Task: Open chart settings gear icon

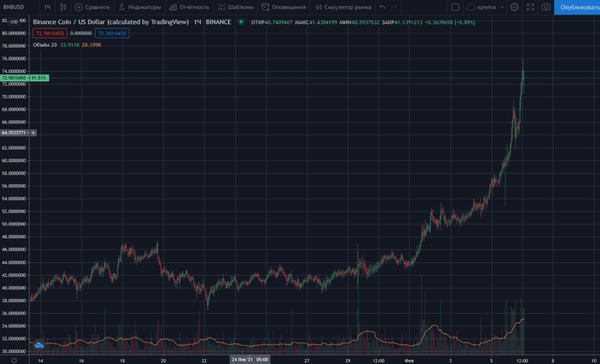Action: click(x=514, y=7)
